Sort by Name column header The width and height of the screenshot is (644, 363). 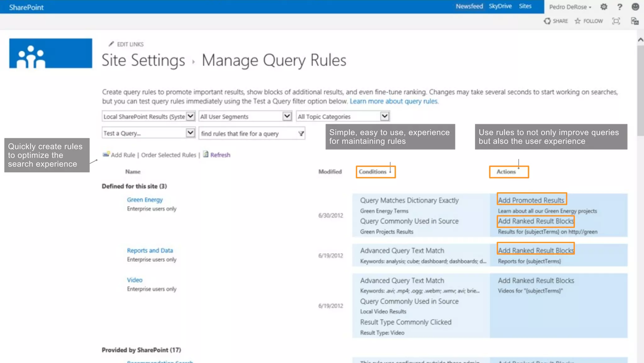[x=133, y=172]
